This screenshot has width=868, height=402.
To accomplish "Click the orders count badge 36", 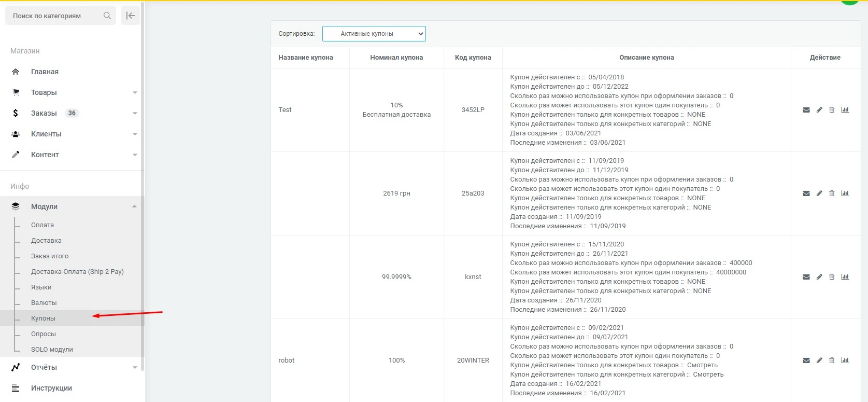I will click(72, 113).
